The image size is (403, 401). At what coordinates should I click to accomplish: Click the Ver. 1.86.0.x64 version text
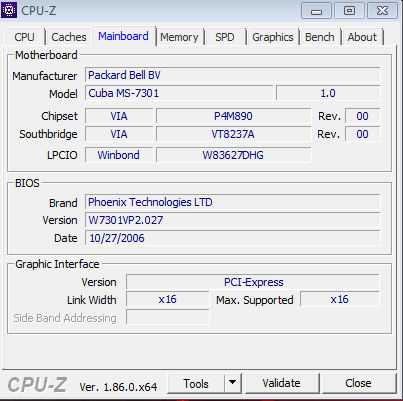click(118, 387)
